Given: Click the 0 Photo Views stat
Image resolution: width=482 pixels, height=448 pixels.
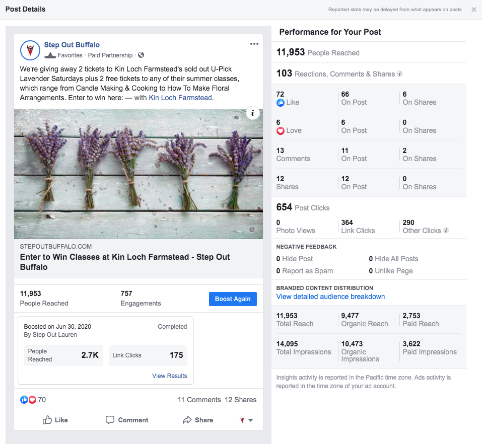Looking at the screenshot, I should pos(296,227).
